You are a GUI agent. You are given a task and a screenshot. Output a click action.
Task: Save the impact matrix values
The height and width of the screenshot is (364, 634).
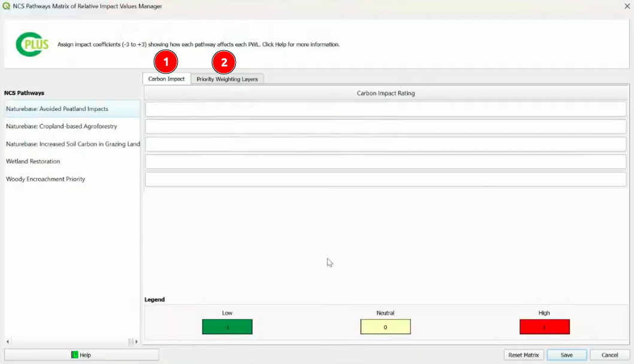(x=566, y=355)
